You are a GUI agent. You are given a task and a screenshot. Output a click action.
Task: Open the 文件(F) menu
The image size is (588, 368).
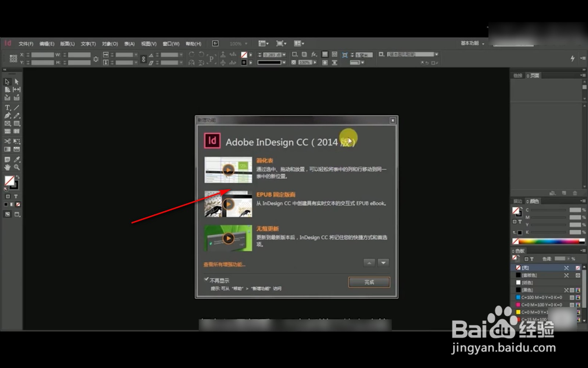click(26, 44)
